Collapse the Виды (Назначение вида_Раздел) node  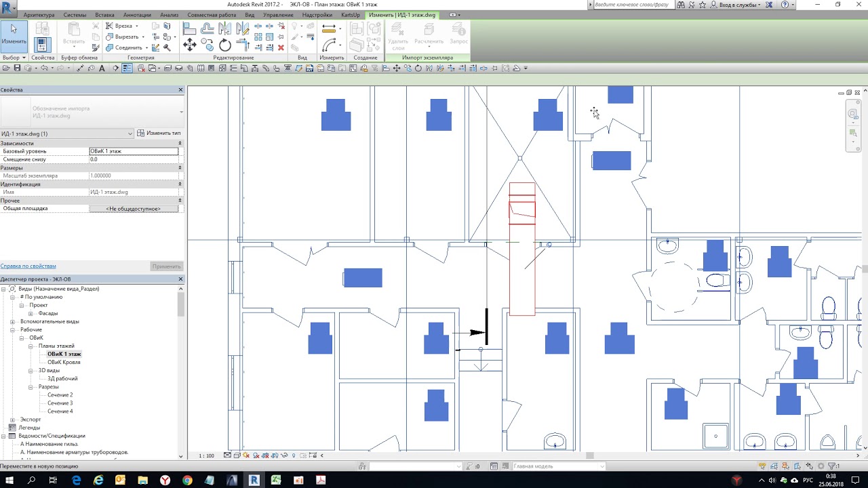[3, 289]
